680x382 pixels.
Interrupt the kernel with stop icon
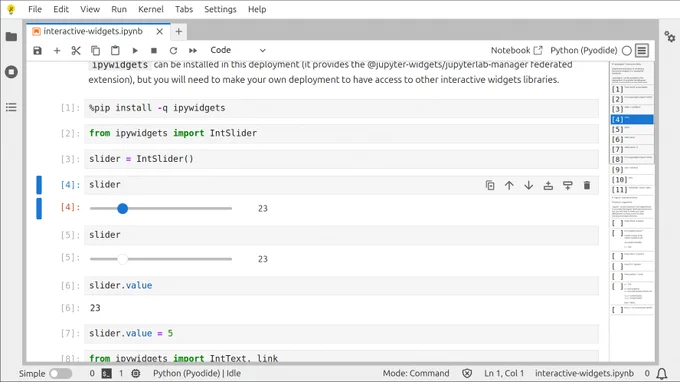point(154,51)
